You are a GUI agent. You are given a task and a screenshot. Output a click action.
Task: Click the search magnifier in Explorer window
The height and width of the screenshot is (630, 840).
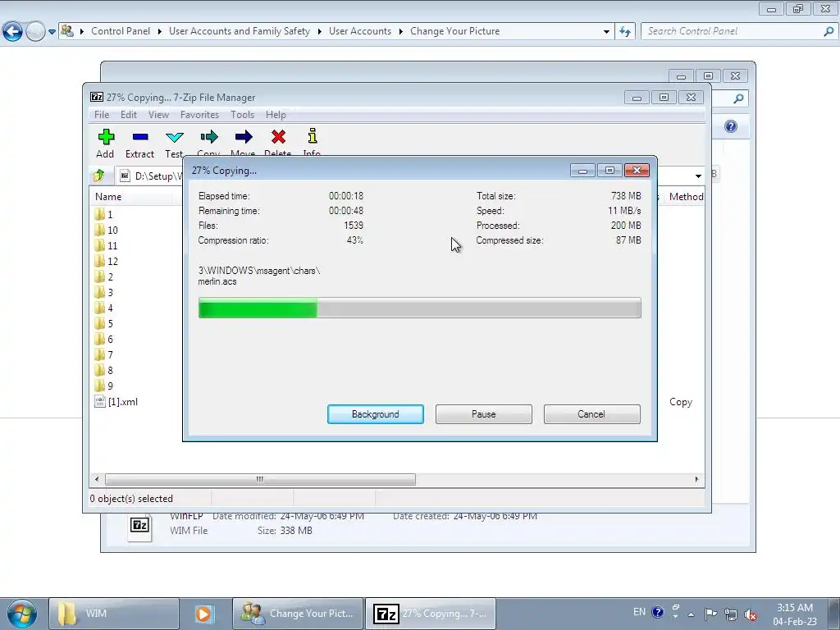click(738, 98)
